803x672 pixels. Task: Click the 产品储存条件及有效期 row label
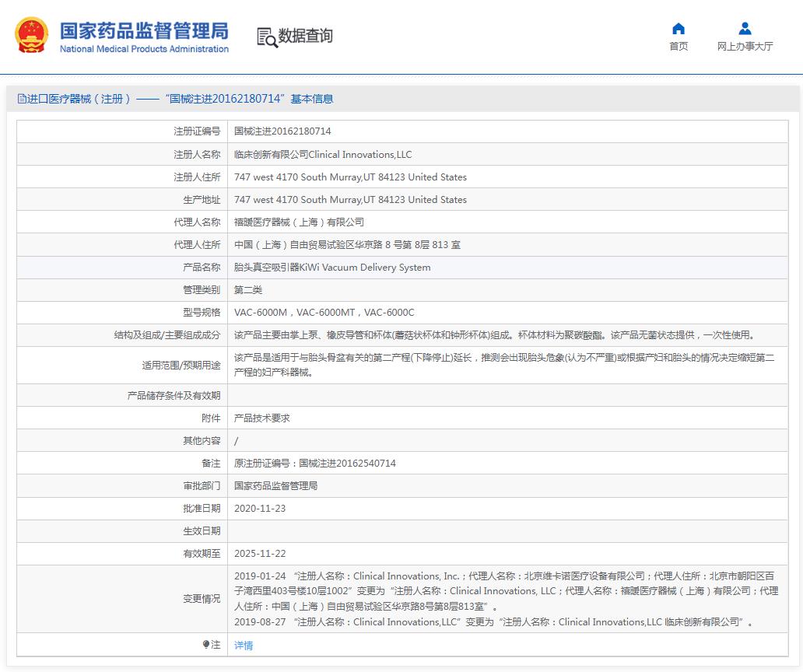(174, 395)
